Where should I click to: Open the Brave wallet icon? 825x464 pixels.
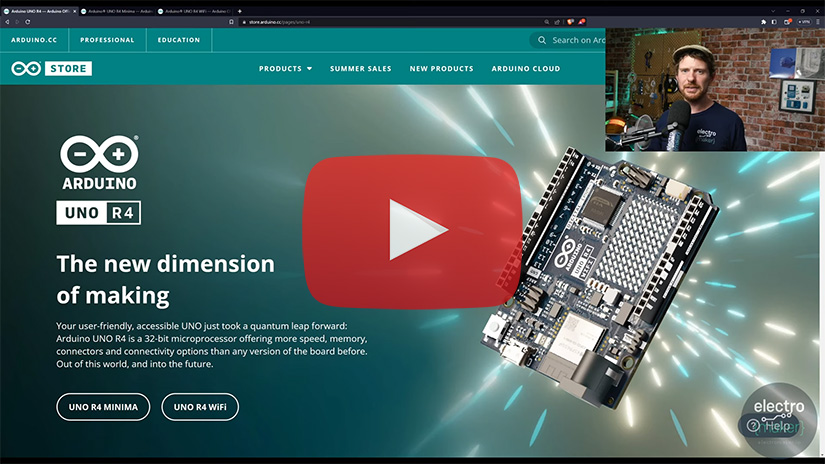pos(788,22)
